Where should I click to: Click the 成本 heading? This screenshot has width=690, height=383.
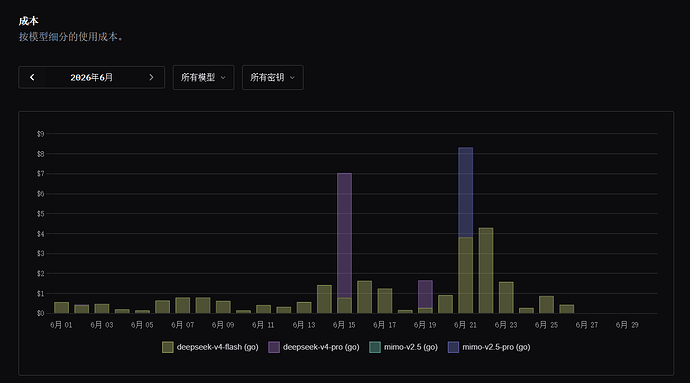point(29,21)
